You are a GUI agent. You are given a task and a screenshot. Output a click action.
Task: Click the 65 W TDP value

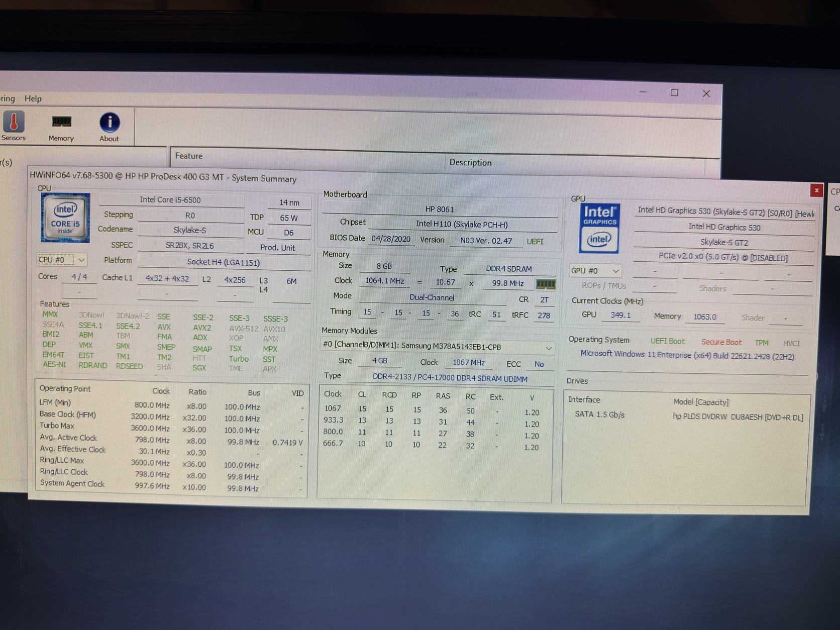coord(289,218)
